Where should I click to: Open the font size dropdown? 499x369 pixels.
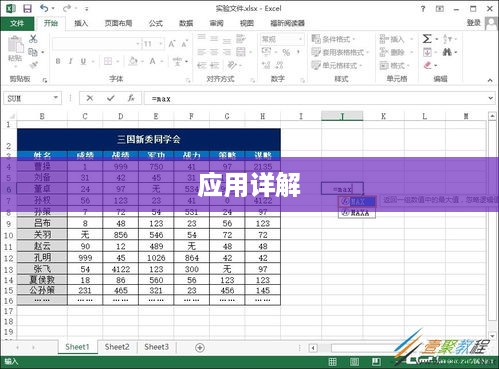coord(161,44)
